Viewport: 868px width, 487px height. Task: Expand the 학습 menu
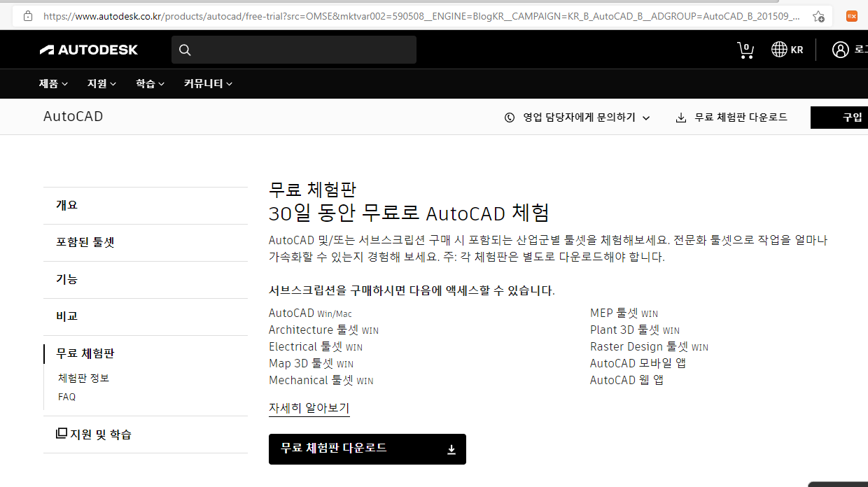[x=150, y=84]
